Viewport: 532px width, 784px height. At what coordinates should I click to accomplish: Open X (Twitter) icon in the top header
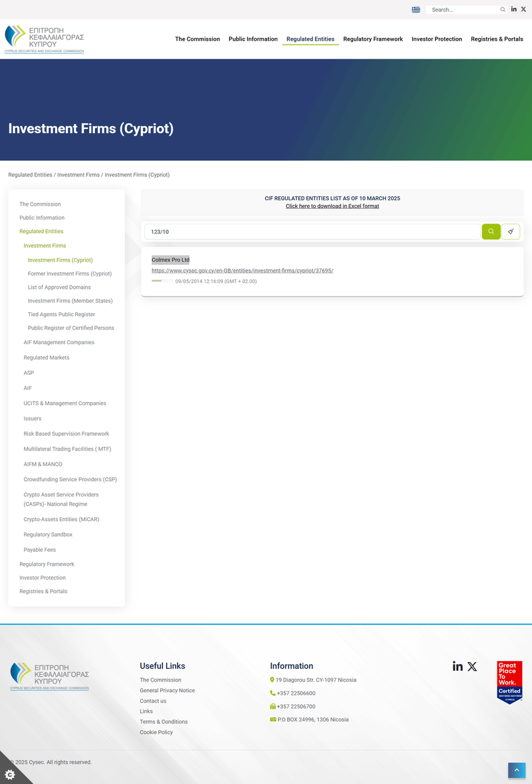click(523, 9)
